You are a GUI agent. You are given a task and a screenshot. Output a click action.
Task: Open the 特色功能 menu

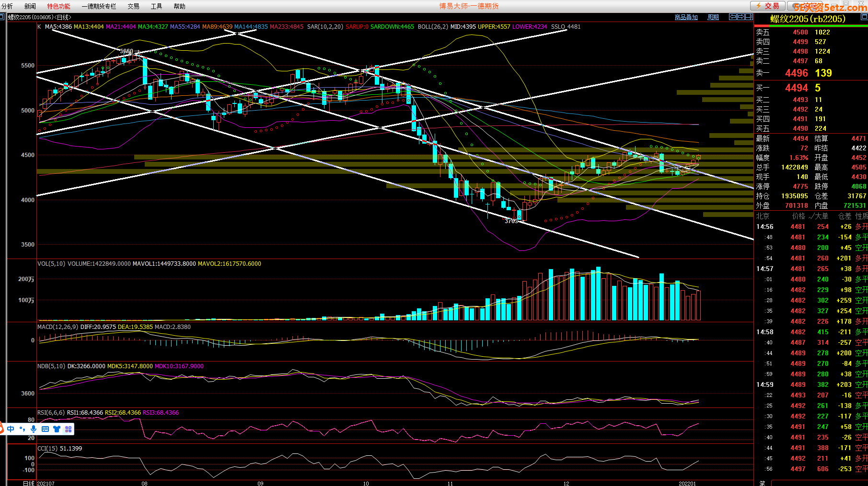pos(58,6)
